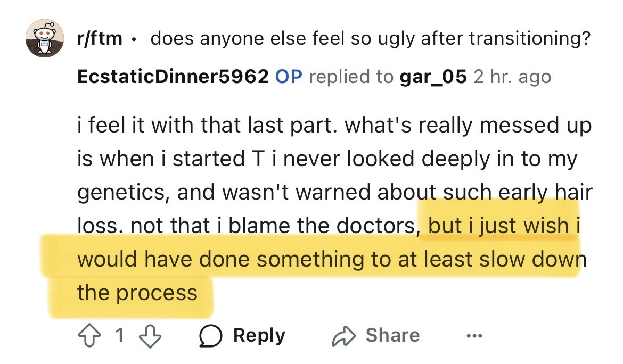623x364 pixels.
Task: Click the r/ftm subreddit avatar
Action: (44, 39)
